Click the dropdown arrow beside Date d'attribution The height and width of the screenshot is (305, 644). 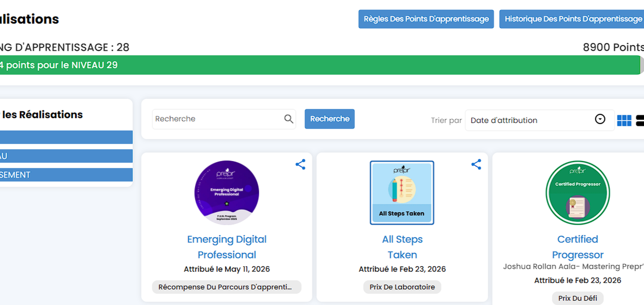(600, 119)
